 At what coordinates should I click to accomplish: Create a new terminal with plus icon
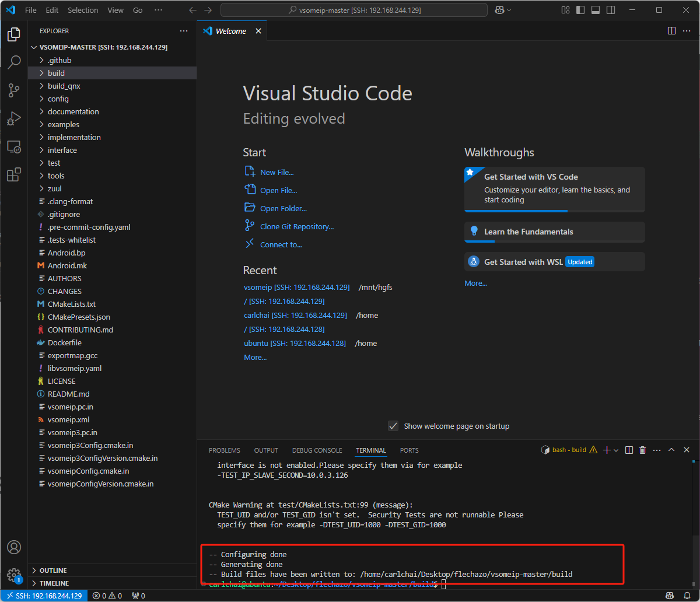coord(606,450)
